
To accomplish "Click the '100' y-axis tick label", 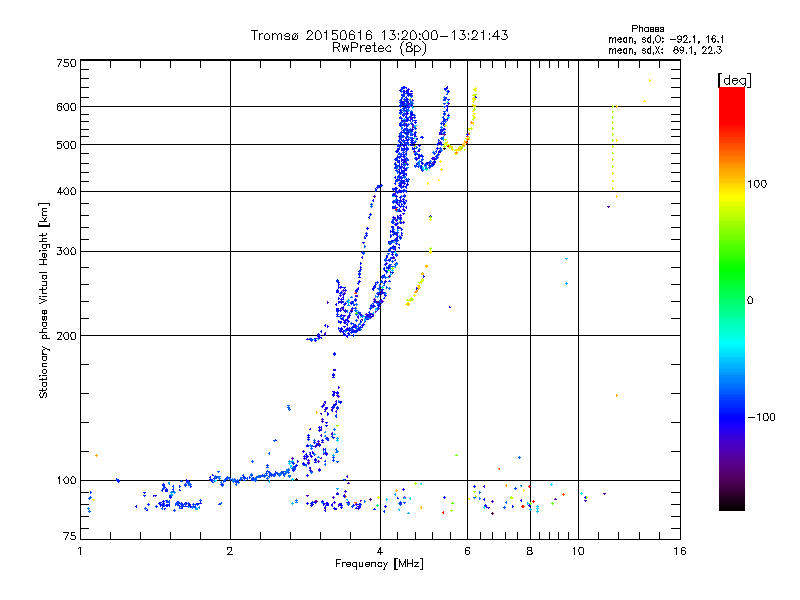I will [x=66, y=481].
